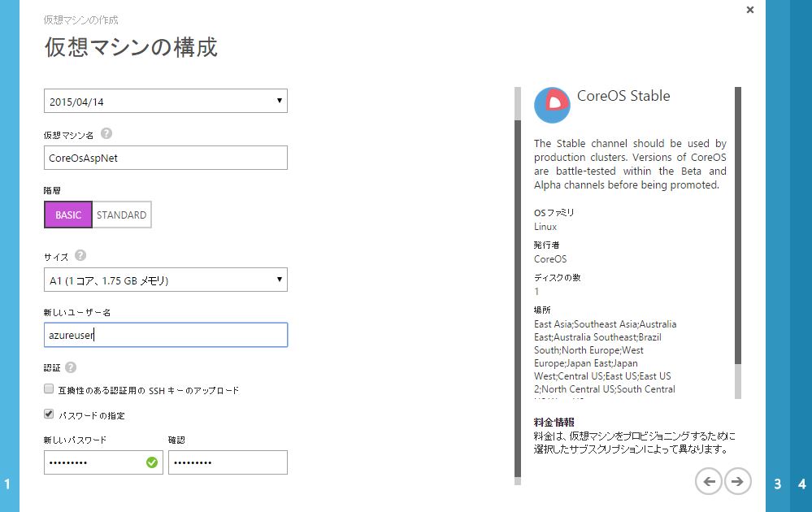The width and height of the screenshot is (812, 512).
Task: Click the help icon next to 仮想マシン名
Action: (106, 133)
